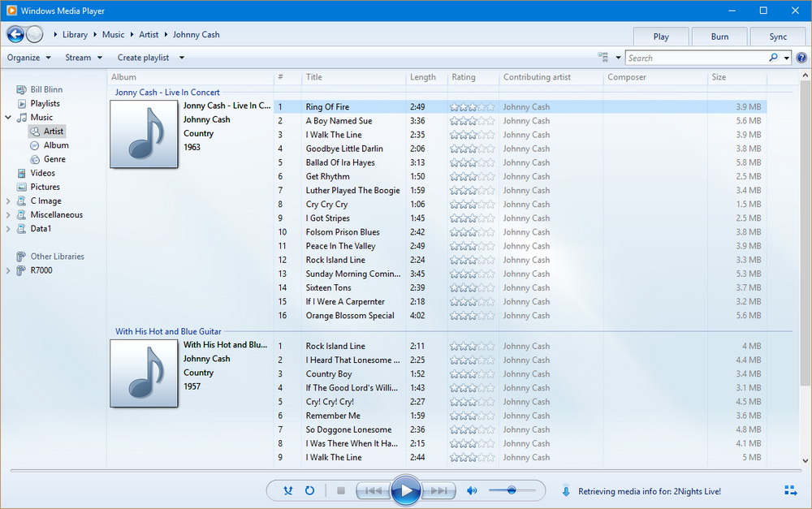Click the R7000 library icon
Screen dimensions: 812x509
pyautogui.click(x=21, y=270)
